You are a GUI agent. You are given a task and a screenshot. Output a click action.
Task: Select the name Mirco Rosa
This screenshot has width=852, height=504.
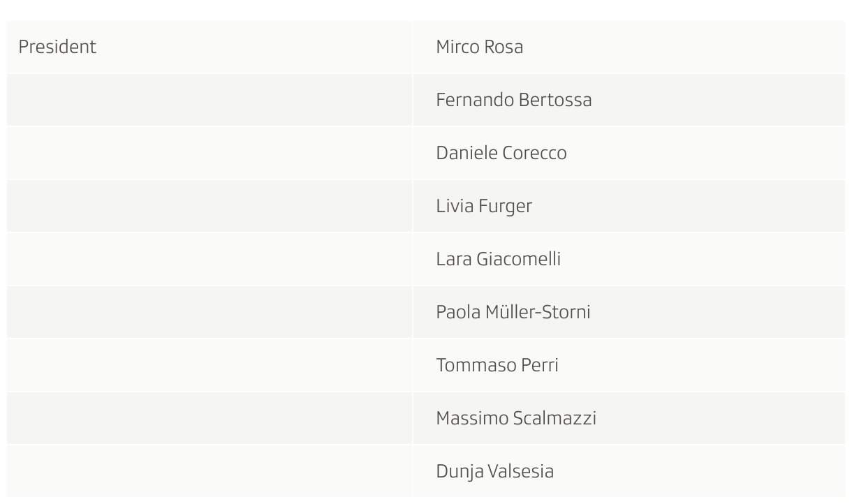click(479, 47)
